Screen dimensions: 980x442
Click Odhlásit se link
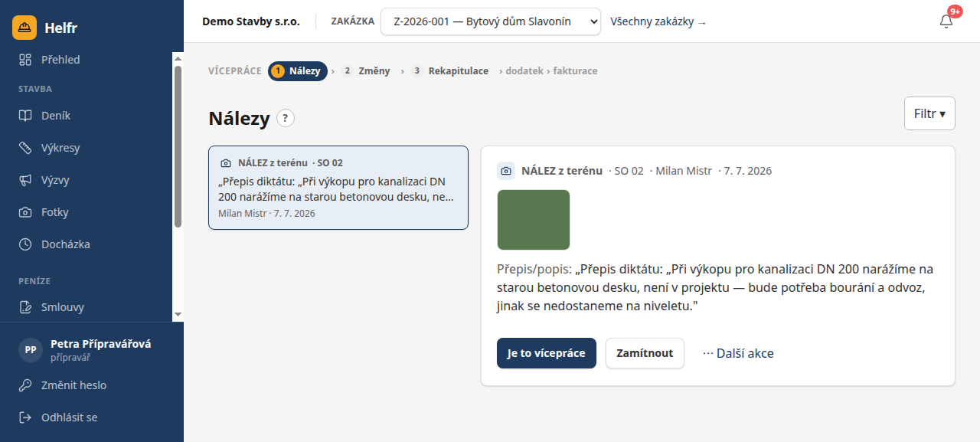tap(69, 417)
